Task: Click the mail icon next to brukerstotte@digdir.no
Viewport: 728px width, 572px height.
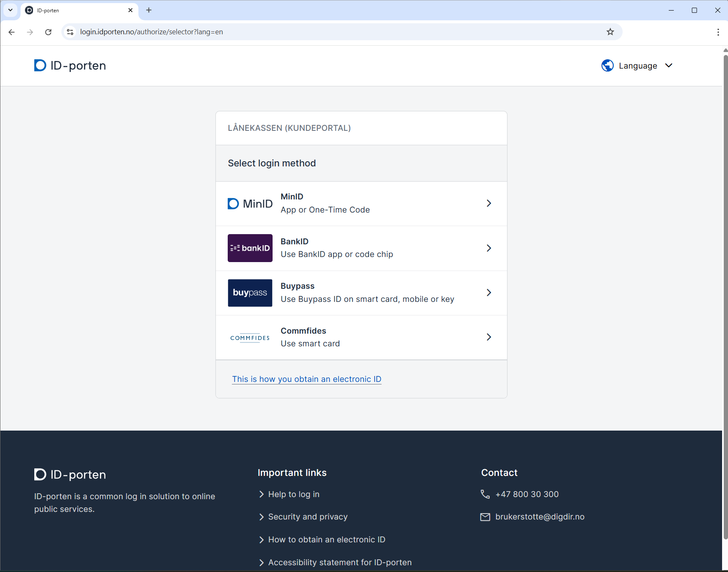Action: [485, 517]
